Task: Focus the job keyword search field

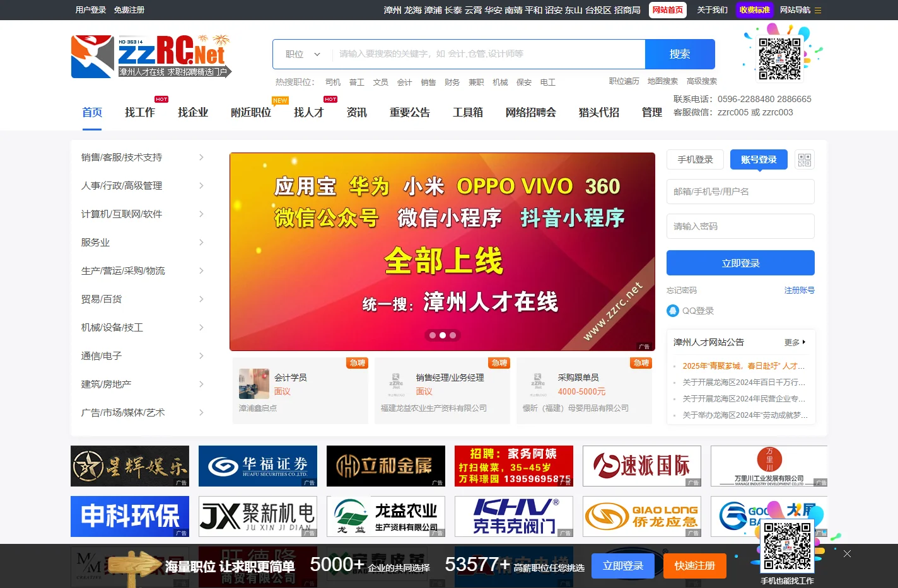Action: tap(488, 54)
